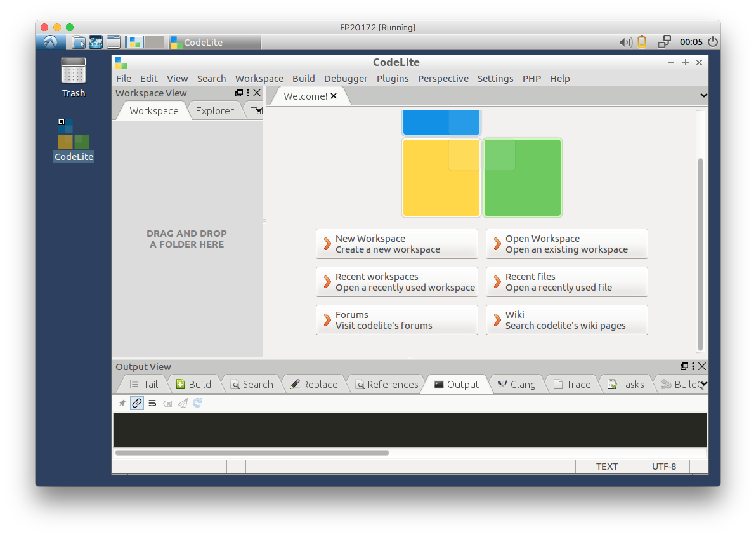The height and width of the screenshot is (537, 756).
Task: Expand the Workspace View tabs overflow arrow
Action: [259, 110]
